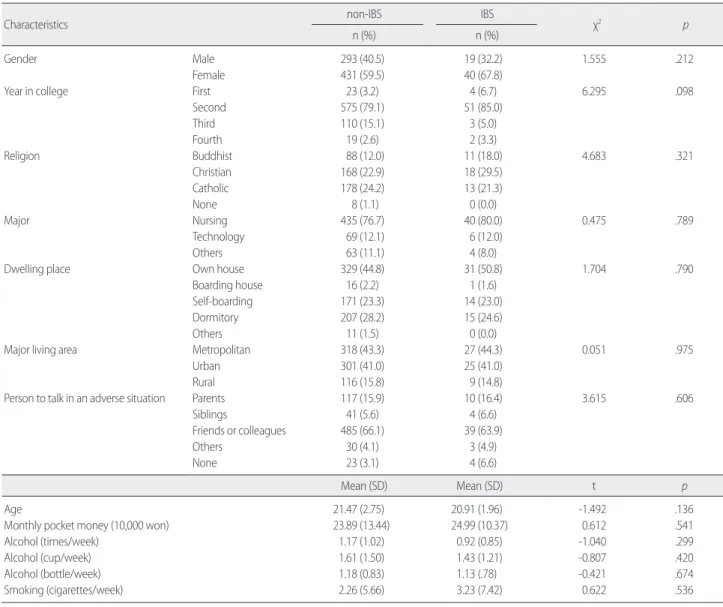Screen dimensions: 723x607
Task: Click 'Smoking (cigarettes/week)' row label
Action: (63, 590)
